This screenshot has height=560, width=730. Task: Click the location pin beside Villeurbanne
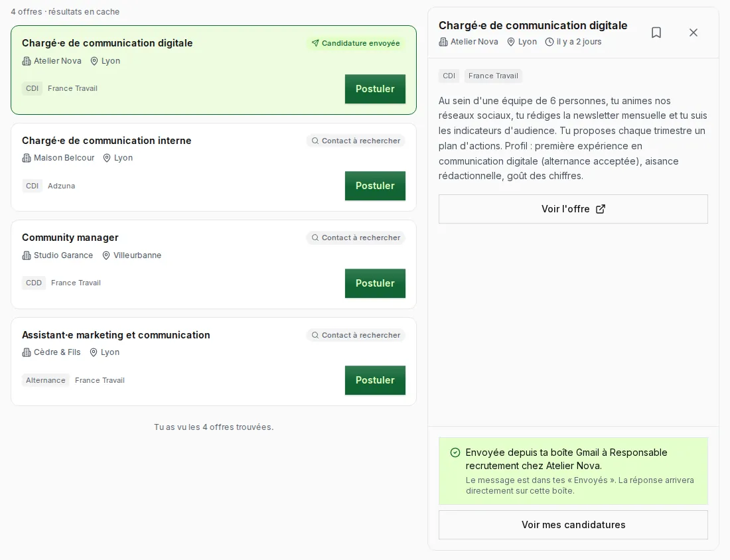click(x=106, y=255)
